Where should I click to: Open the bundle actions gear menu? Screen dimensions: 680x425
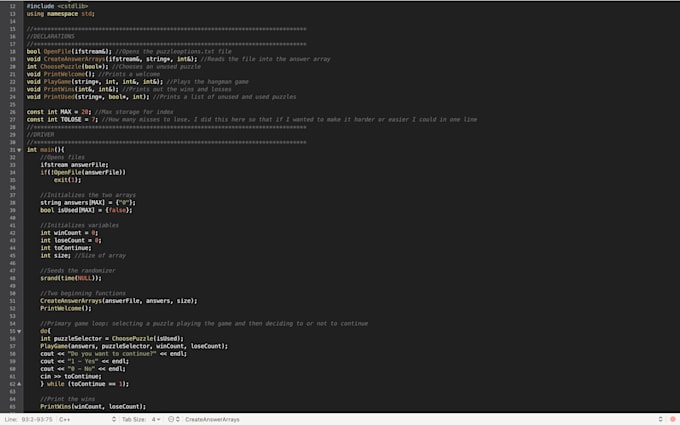pos(173,419)
